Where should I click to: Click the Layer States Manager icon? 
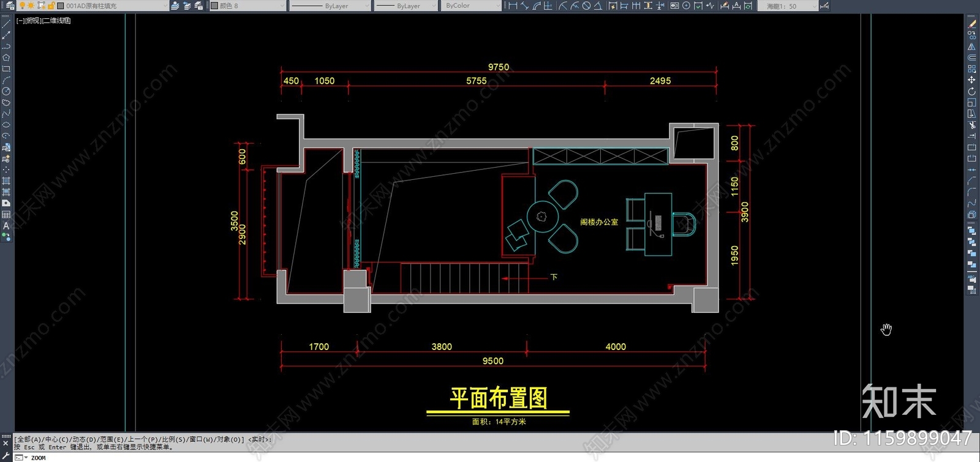(x=198, y=6)
